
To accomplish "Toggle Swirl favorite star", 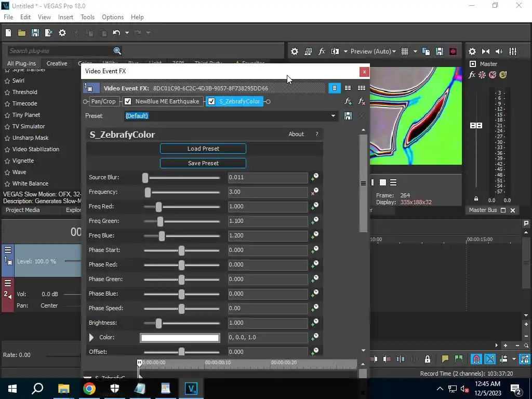I will [x=7, y=81].
